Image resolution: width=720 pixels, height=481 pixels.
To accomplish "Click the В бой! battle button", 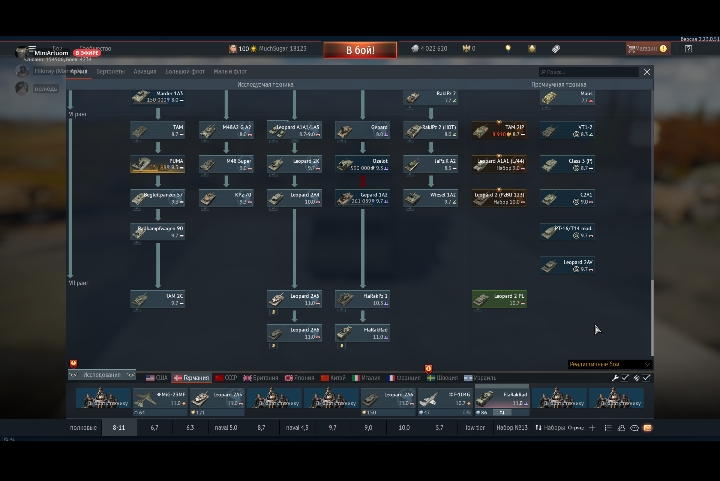I will click(x=360, y=50).
